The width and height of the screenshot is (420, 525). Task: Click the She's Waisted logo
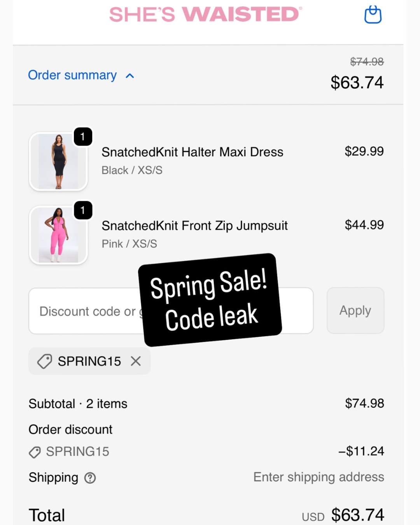click(205, 14)
